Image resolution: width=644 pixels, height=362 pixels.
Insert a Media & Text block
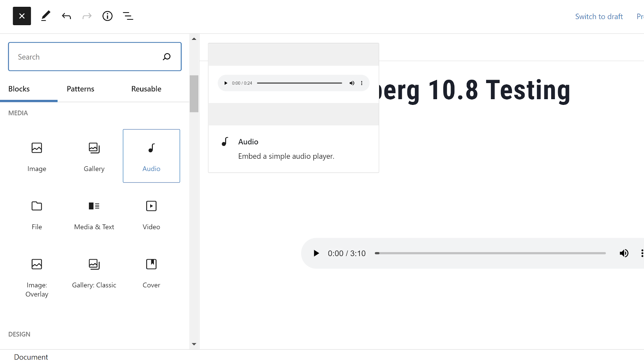coord(94,214)
